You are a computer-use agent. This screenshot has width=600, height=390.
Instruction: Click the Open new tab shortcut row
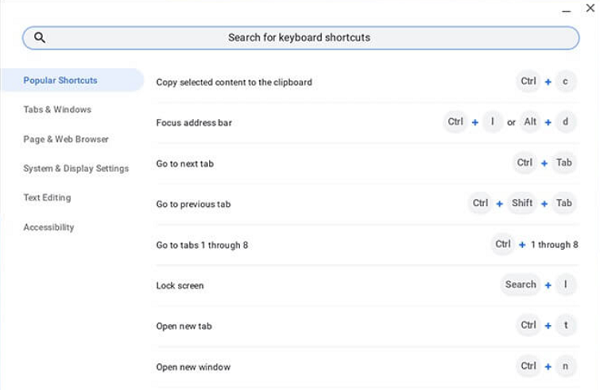367,326
